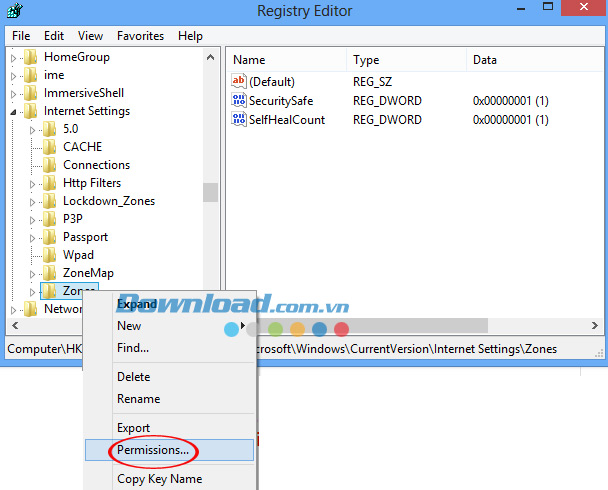This screenshot has height=490, width=608.
Task: Click the Http Filters folder icon
Action: [x=50, y=183]
